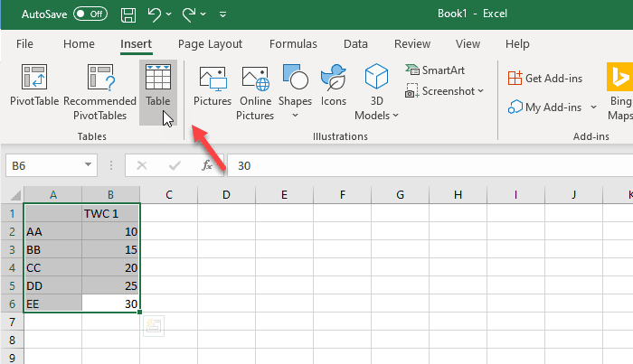Viewport: 633px width, 364px height.
Task: Select cell B1 containing TWC 1
Action: (110, 214)
